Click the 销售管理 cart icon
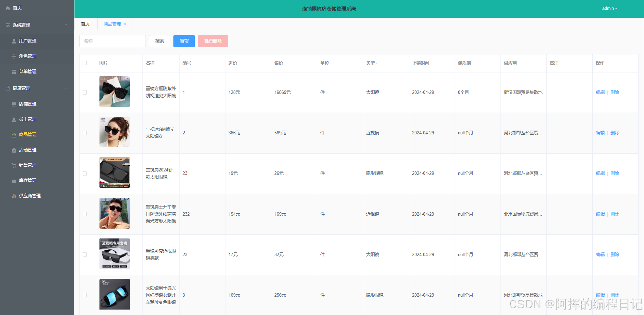Viewport: 644px width, 315px height. pyautogui.click(x=14, y=165)
